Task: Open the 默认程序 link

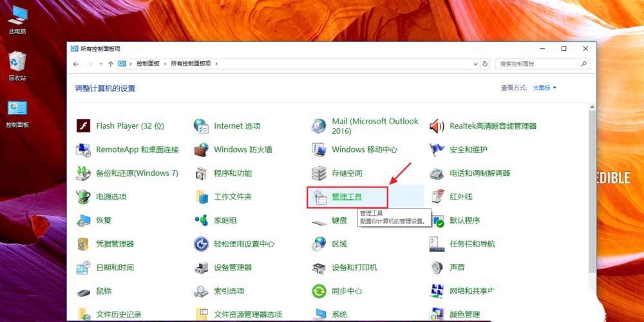Action: coord(465,220)
